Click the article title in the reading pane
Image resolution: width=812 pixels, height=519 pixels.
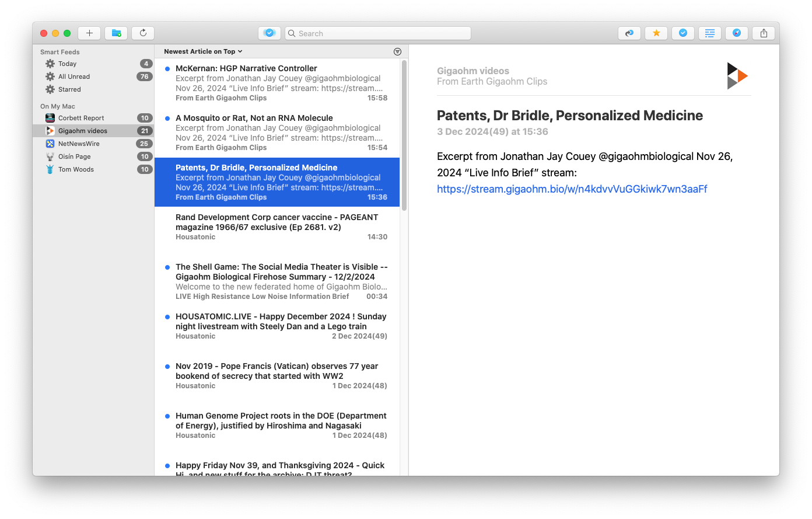click(570, 116)
